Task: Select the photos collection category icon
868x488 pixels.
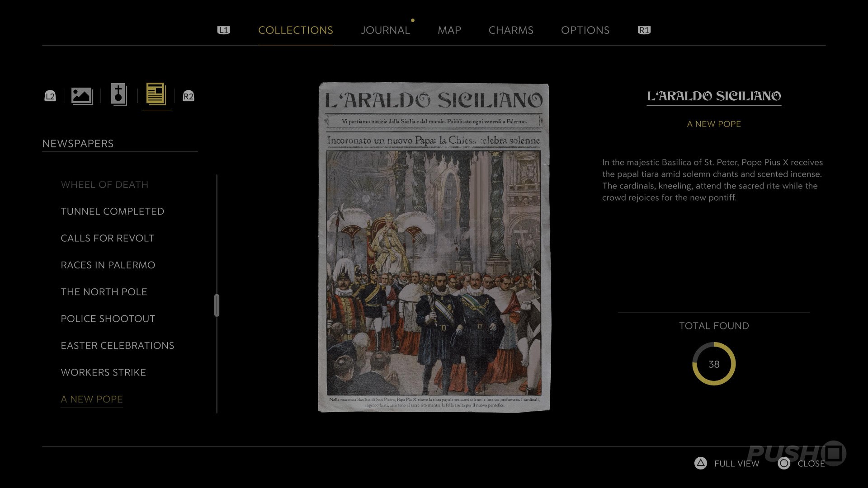Action: pyautogui.click(x=82, y=96)
